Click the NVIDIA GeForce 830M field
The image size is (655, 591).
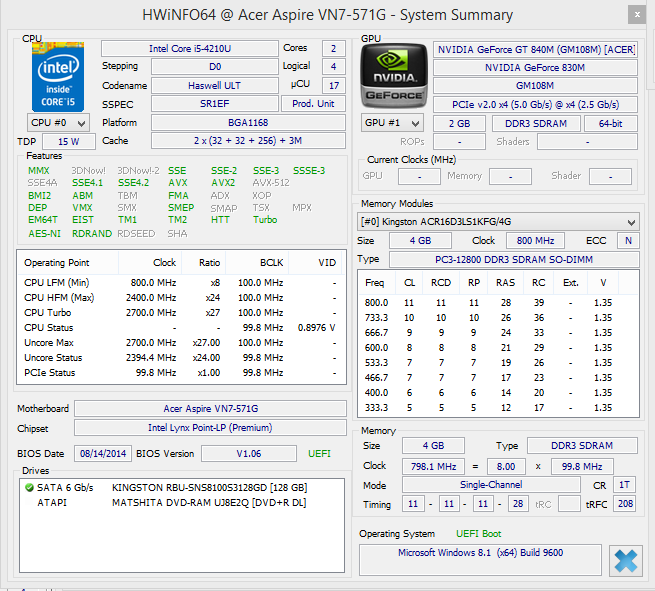(536, 68)
